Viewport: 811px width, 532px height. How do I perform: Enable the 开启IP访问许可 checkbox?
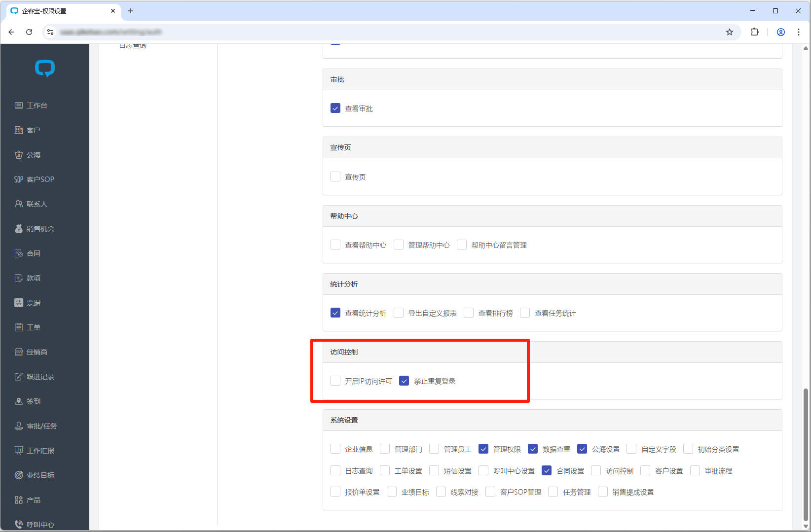(x=335, y=381)
